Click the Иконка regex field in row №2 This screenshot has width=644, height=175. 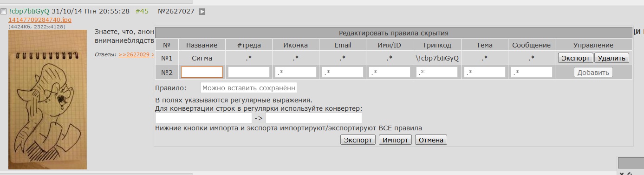pos(296,72)
